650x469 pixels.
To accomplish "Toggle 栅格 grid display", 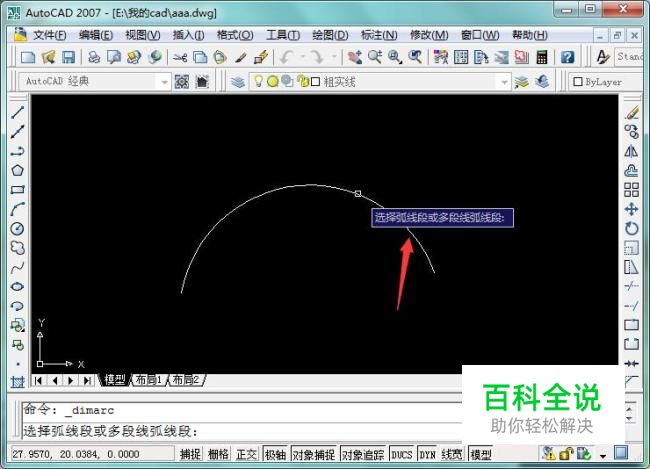I will 218,454.
